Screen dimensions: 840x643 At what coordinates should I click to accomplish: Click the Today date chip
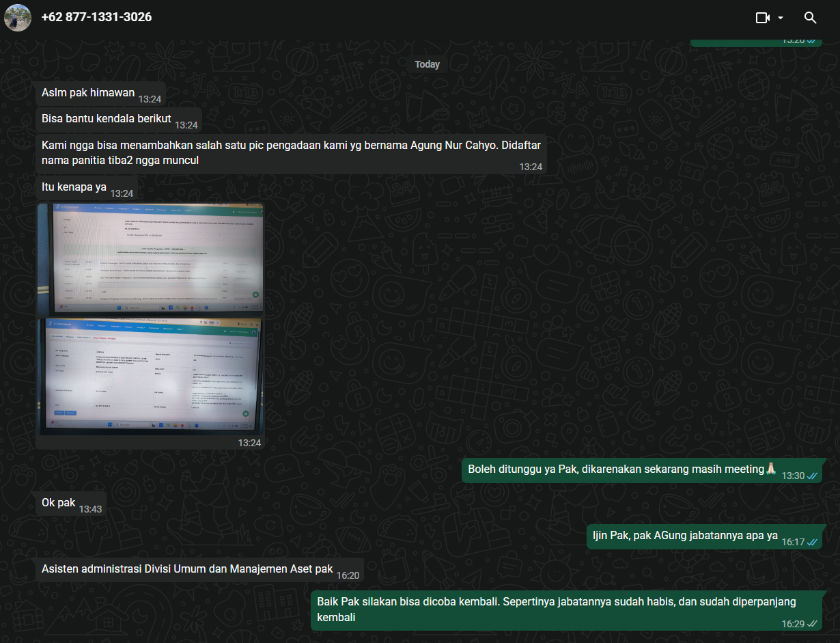[x=427, y=64]
